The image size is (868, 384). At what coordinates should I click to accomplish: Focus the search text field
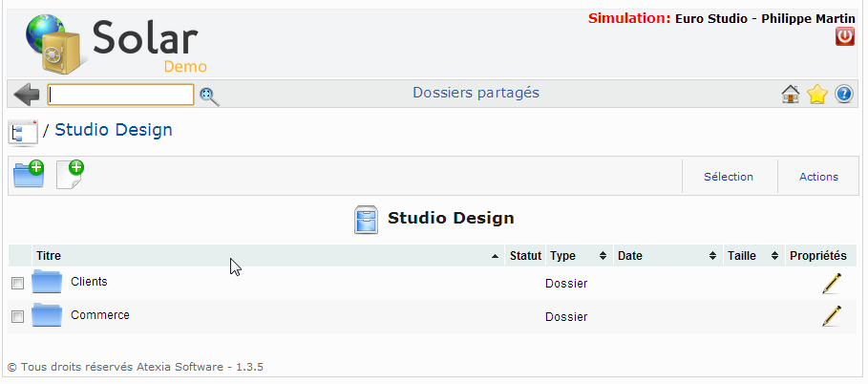pyautogui.click(x=120, y=95)
